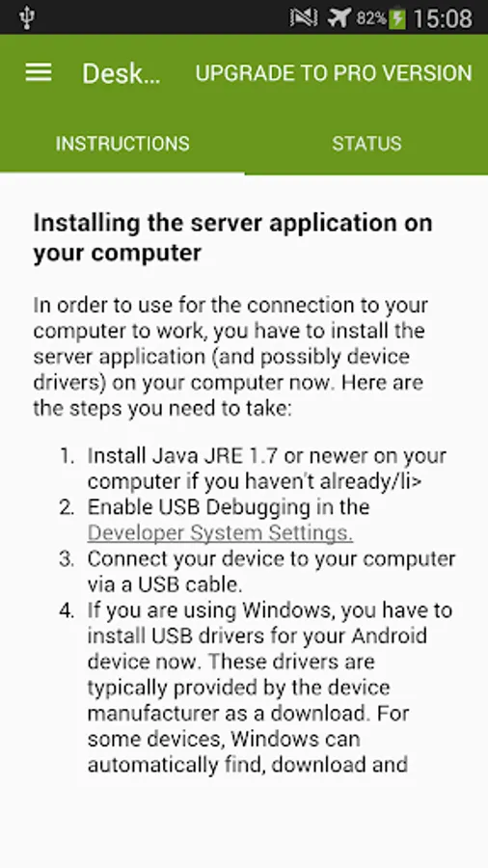This screenshot has height=868, width=488.
Task: Tap the 82% battery percentage text
Action: (x=370, y=18)
